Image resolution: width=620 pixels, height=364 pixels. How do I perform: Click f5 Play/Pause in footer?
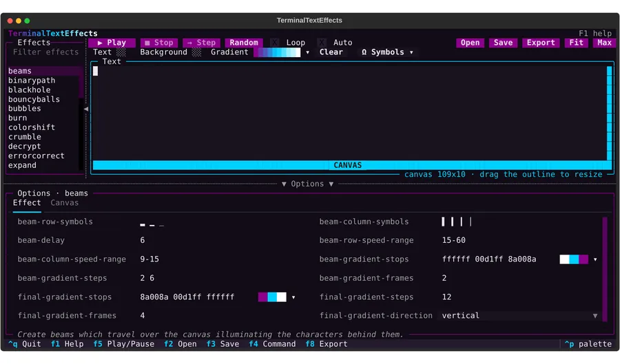pyautogui.click(x=123, y=344)
